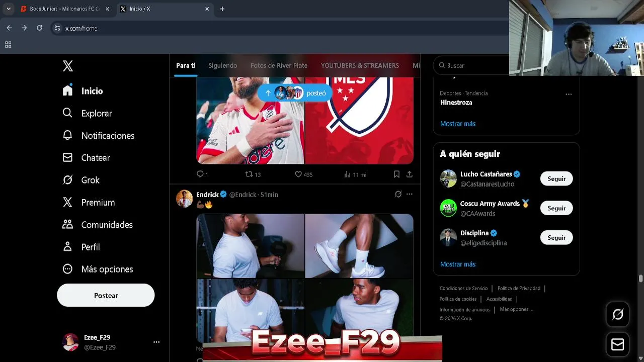Click Endrick display name link

point(207,195)
